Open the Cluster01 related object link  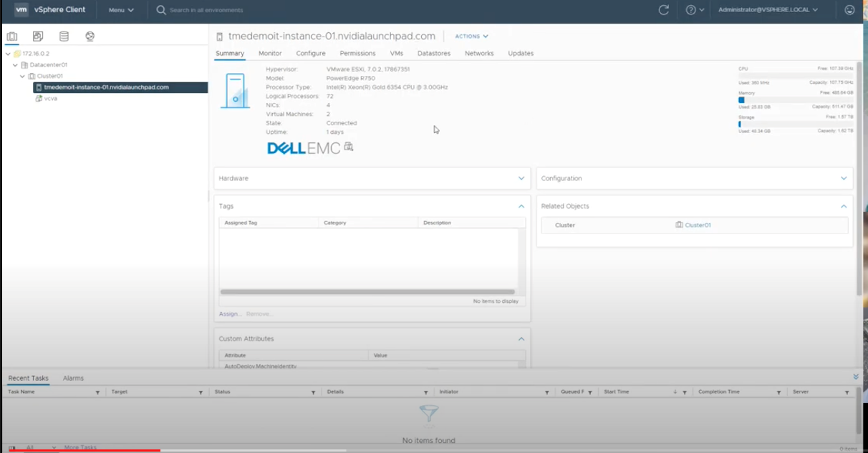pos(697,225)
